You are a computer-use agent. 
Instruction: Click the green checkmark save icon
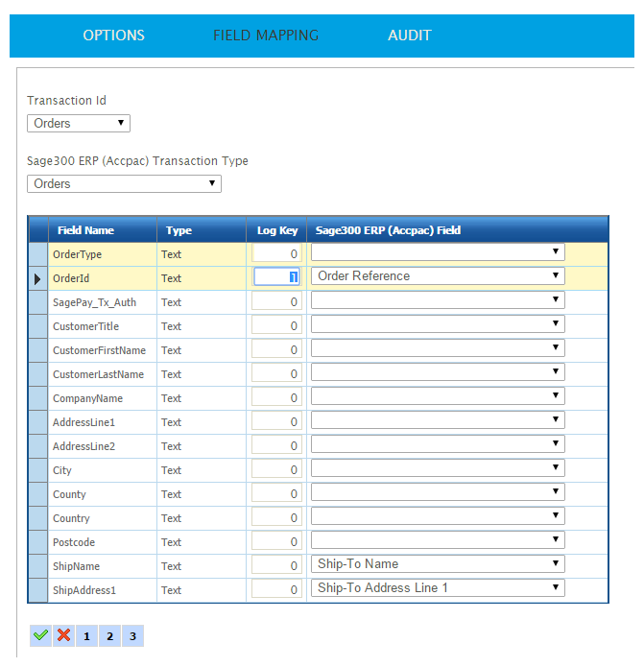pyautogui.click(x=40, y=635)
